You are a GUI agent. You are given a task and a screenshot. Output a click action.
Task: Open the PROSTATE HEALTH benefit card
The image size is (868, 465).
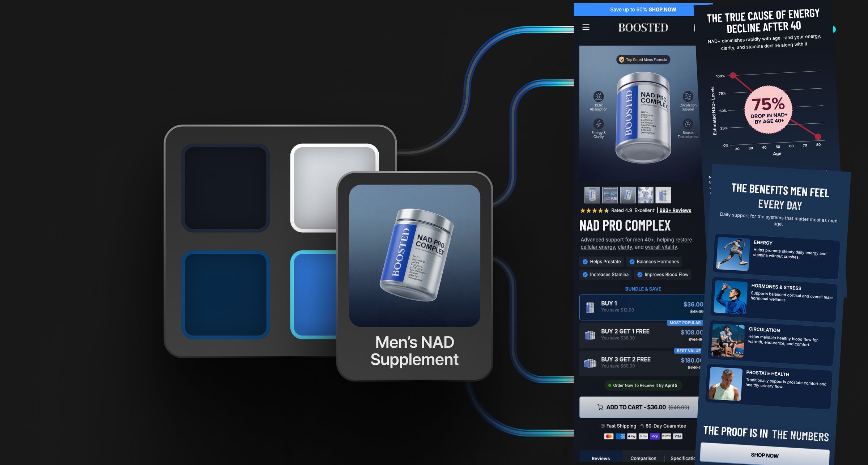pyautogui.click(x=769, y=386)
